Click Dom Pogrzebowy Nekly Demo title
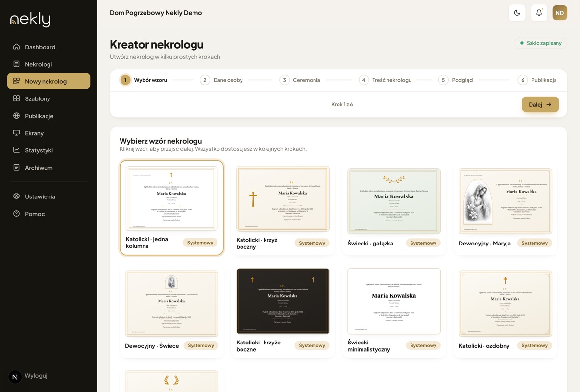Image resolution: width=580 pixels, height=392 pixels. click(x=156, y=13)
